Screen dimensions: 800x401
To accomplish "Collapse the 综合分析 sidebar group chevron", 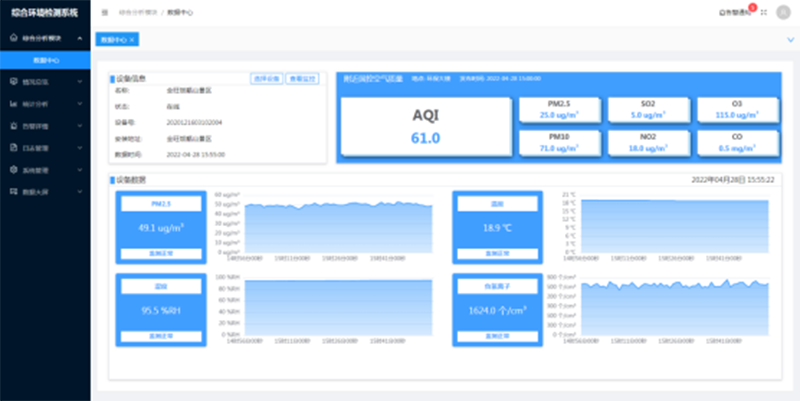I will pos(80,38).
